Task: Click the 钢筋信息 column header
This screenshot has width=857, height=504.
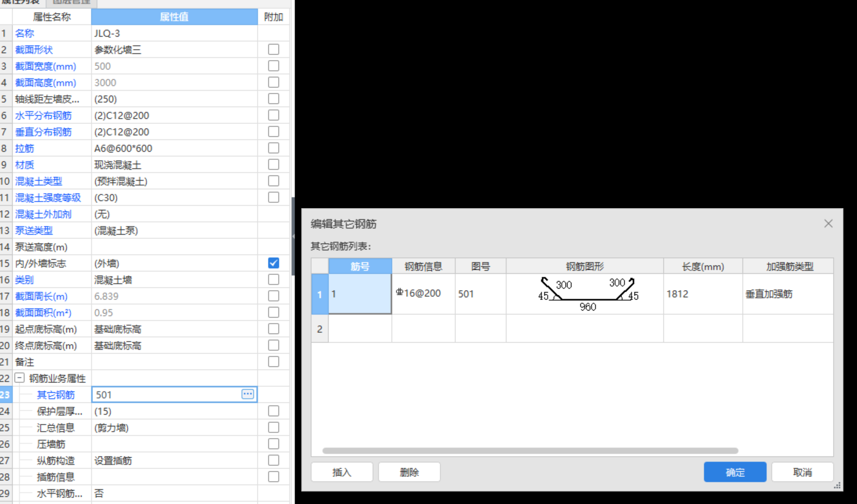Action: coord(424,266)
